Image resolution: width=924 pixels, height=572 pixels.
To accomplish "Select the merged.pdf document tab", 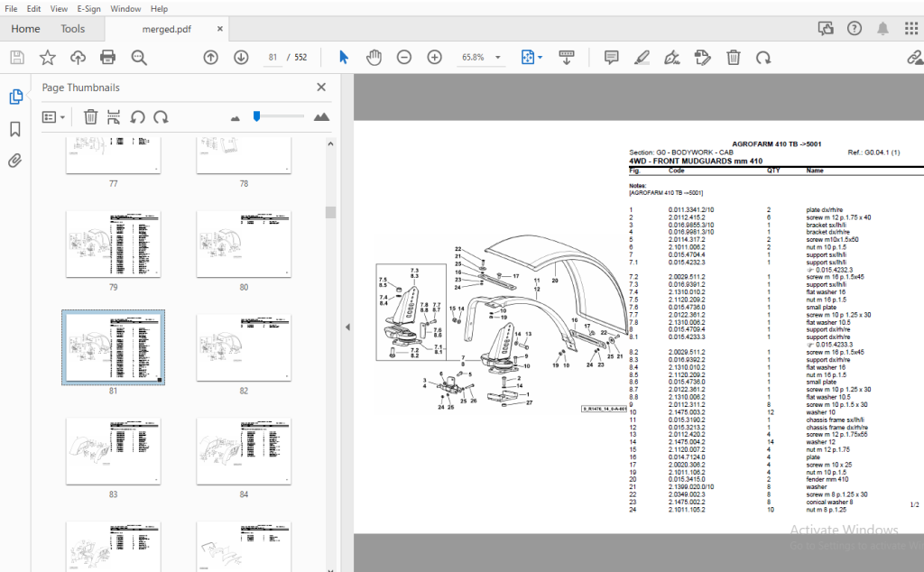I will 167,29.
